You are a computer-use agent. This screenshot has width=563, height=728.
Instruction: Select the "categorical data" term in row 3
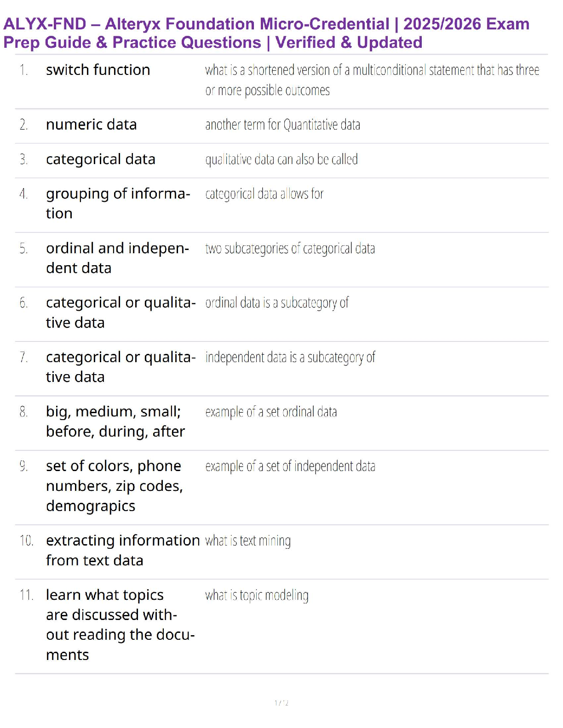coord(100,159)
